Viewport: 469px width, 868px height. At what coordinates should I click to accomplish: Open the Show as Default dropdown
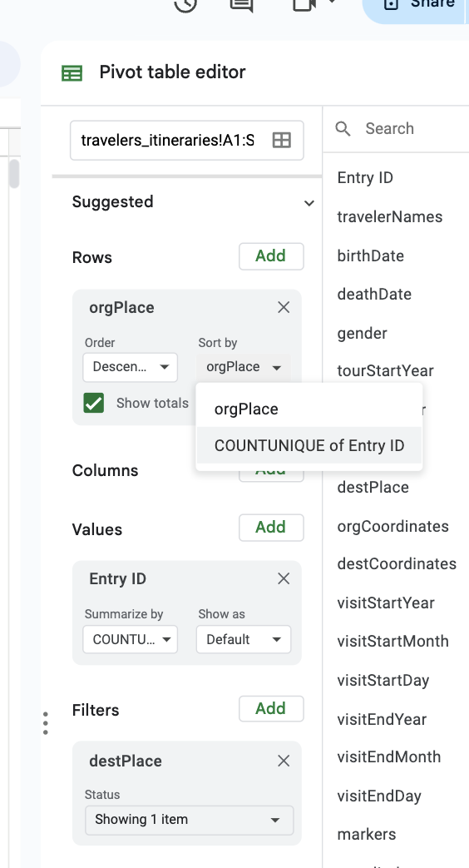click(x=244, y=639)
